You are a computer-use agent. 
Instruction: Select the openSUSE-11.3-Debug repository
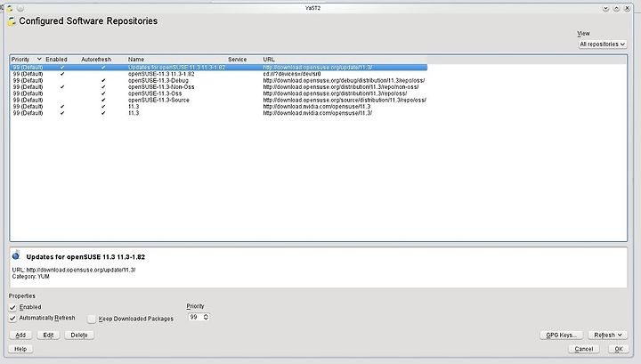tap(219, 80)
